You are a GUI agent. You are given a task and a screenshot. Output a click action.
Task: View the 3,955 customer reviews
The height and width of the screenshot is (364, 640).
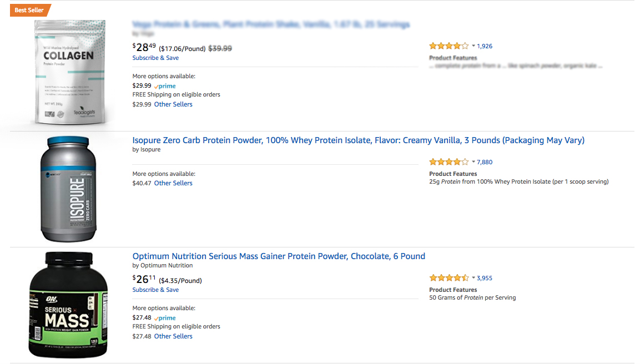tap(485, 278)
